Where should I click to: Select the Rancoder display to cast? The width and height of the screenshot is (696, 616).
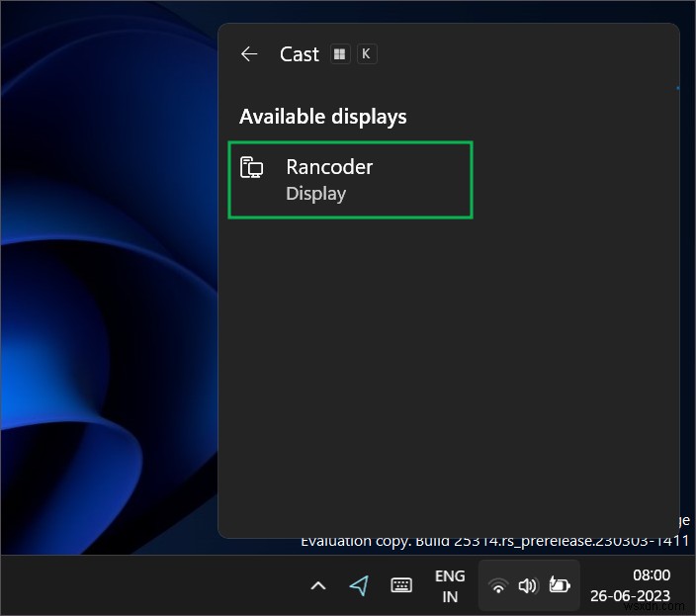pos(350,180)
